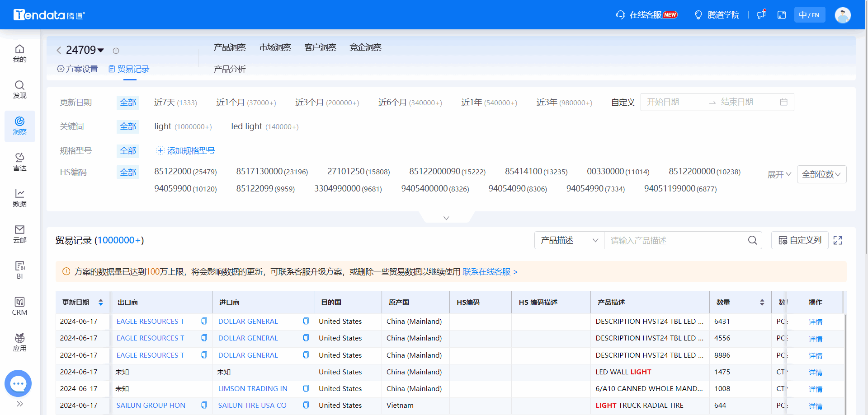Viewport: 868px width, 415px height.
Task: Click the announcements megaphone icon with red dot
Action: (761, 14)
